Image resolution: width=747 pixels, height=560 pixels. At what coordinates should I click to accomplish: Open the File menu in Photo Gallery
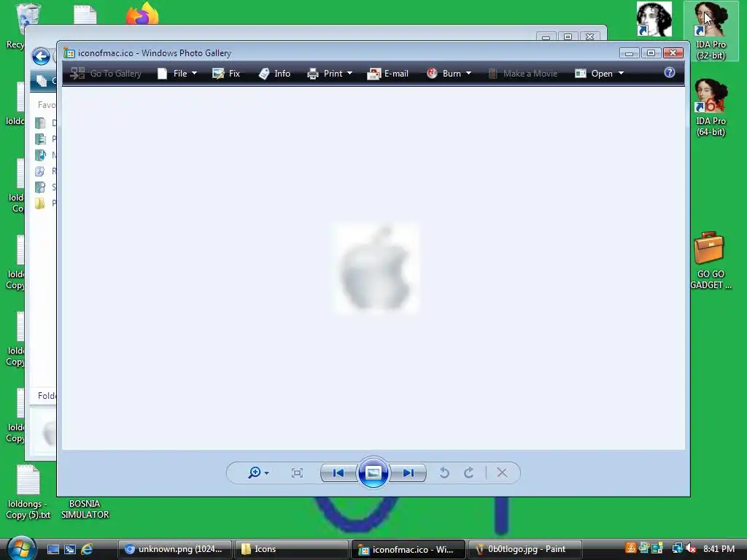[x=177, y=74]
